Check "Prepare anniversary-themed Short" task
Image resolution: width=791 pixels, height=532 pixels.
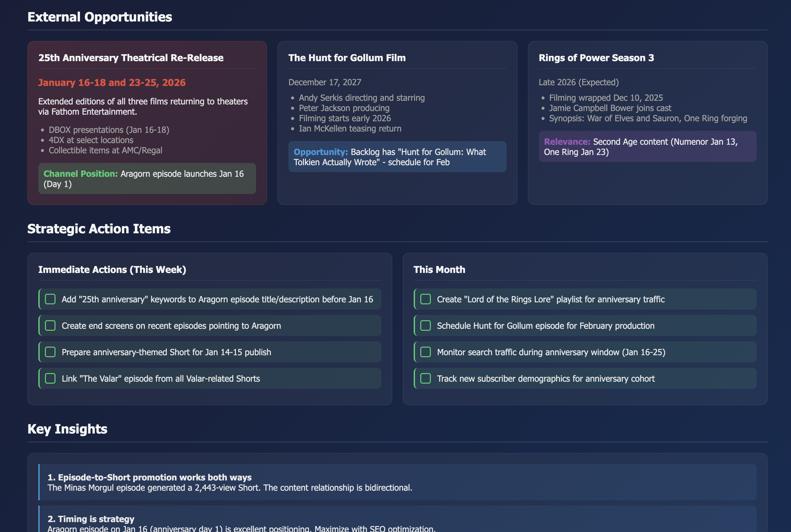(x=50, y=352)
